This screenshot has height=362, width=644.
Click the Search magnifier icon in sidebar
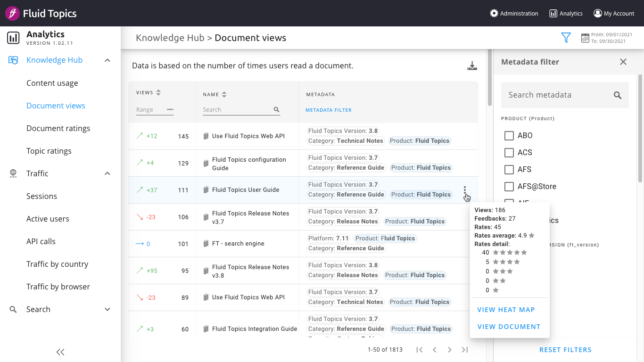tap(13, 309)
